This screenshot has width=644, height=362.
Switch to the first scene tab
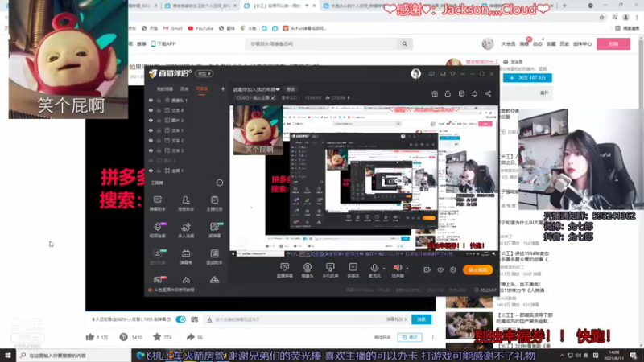(x=165, y=88)
